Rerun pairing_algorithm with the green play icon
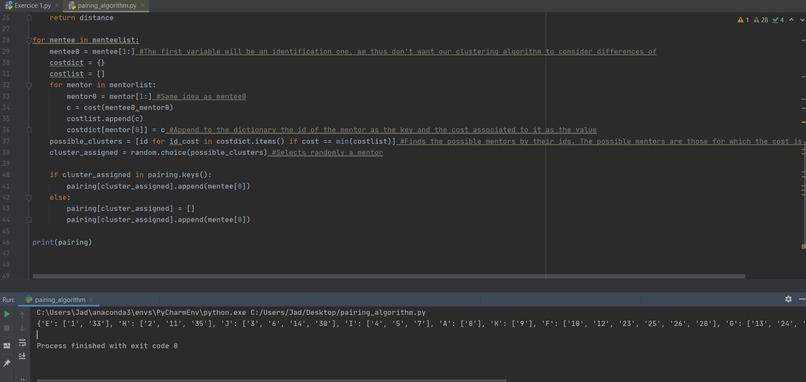The height and width of the screenshot is (382, 806). click(7, 314)
